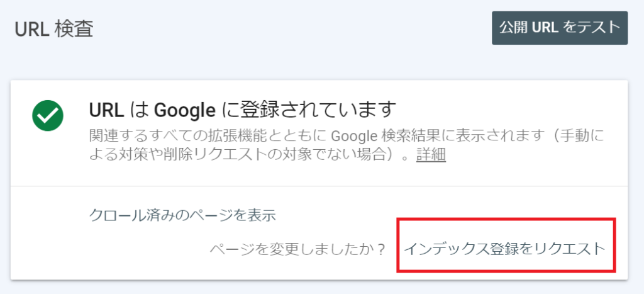Click the gray description text starting with 関連するすべての拡張機能
Screen dimensions: 644x294
tap(347, 145)
